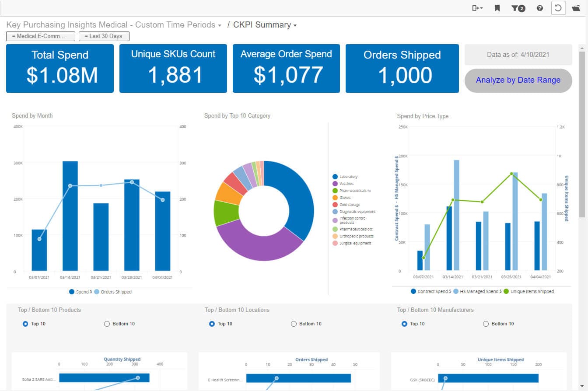Click the Vaccines color swatch in legend
588x391 pixels.
tap(335, 184)
